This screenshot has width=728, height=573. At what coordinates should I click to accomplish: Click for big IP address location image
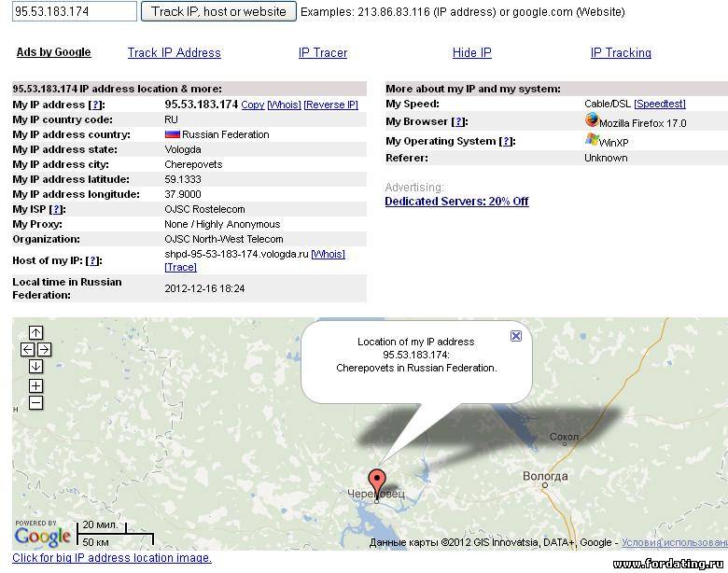click(112, 558)
